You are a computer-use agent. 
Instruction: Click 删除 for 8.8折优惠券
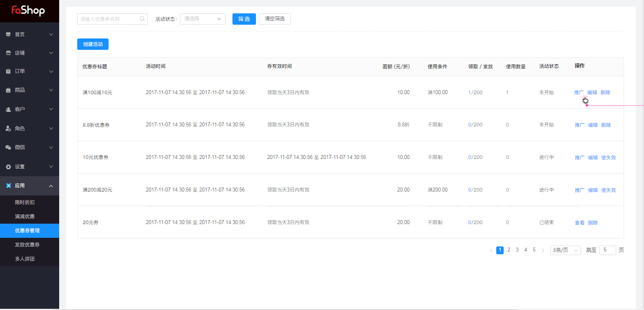(606, 125)
